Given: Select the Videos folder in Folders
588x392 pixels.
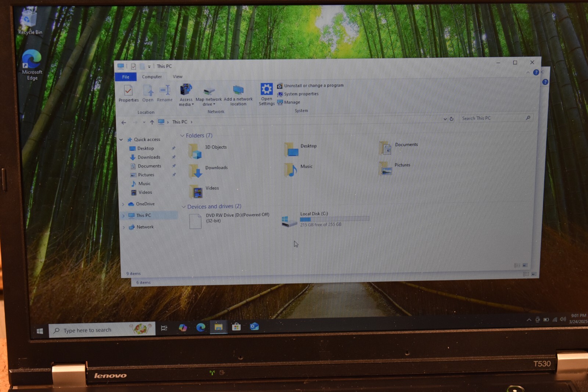Looking at the screenshot, I should (x=204, y=191).
